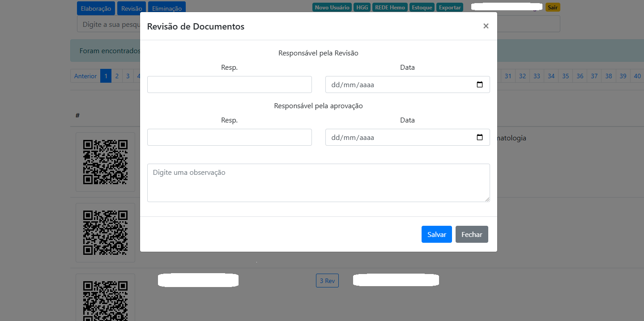The width and height of the screenshot is (644, 321).
Task: Open the Elaboração tab in background page
Action: click(96, 8)
